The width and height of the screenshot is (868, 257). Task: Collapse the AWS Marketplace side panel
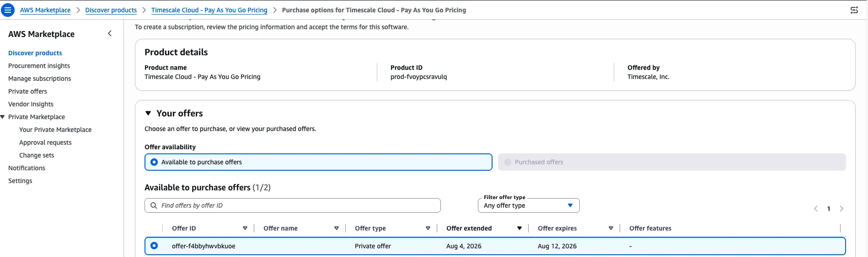click(110, 33)
